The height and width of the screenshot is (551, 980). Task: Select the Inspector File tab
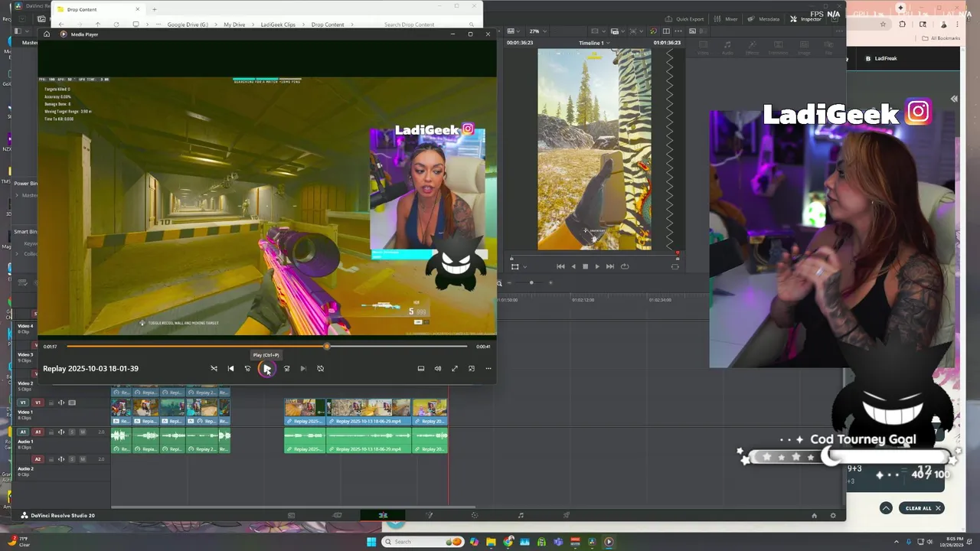[828, 48]
